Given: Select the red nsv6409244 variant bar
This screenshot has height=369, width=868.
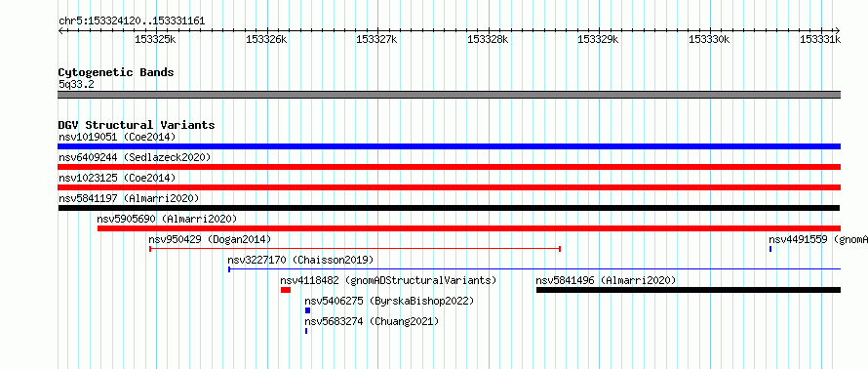Looking at the screenshot, I should [450, 167].
